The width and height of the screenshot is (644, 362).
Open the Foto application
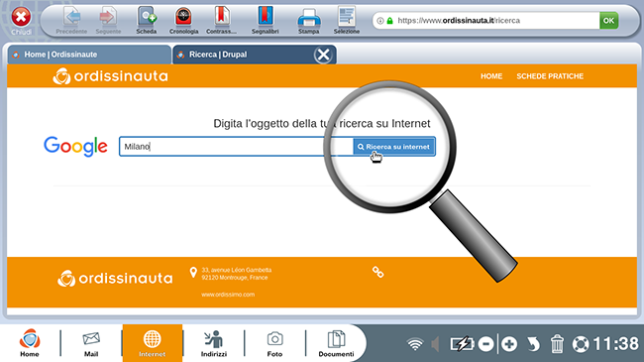click(x=274, y=344)
